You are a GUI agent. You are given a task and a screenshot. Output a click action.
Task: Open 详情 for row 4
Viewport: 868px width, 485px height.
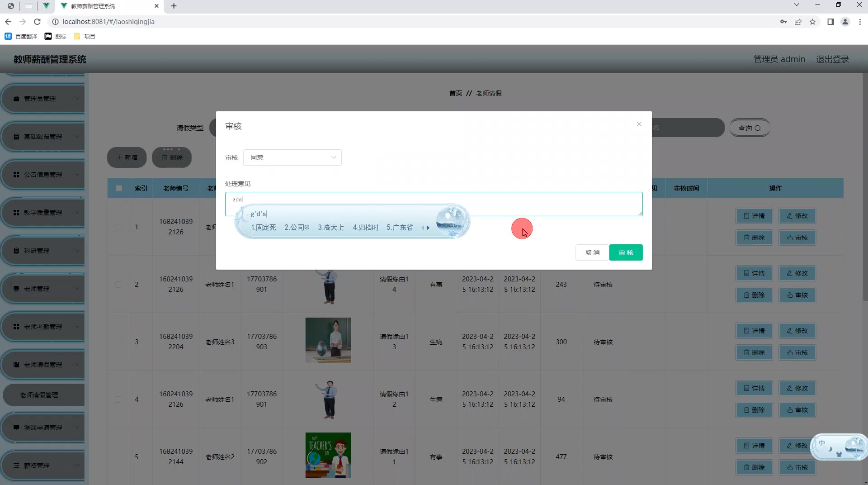754,388
